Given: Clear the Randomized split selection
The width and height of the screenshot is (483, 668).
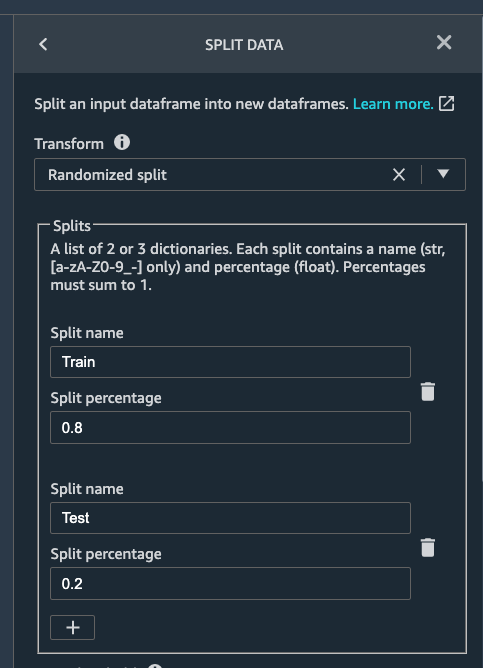Looking at the screenshot, I should [x=399, y=175].
